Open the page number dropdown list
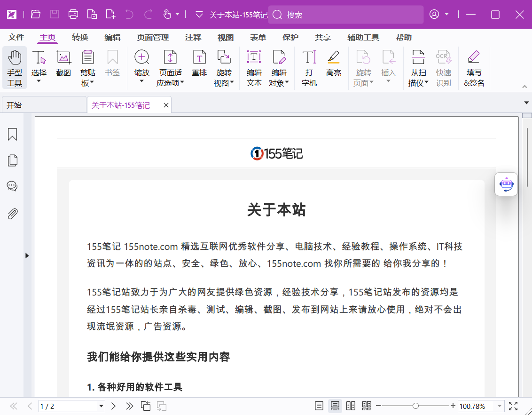This screenshot has width=532, height=415. [x=101, y=406]
